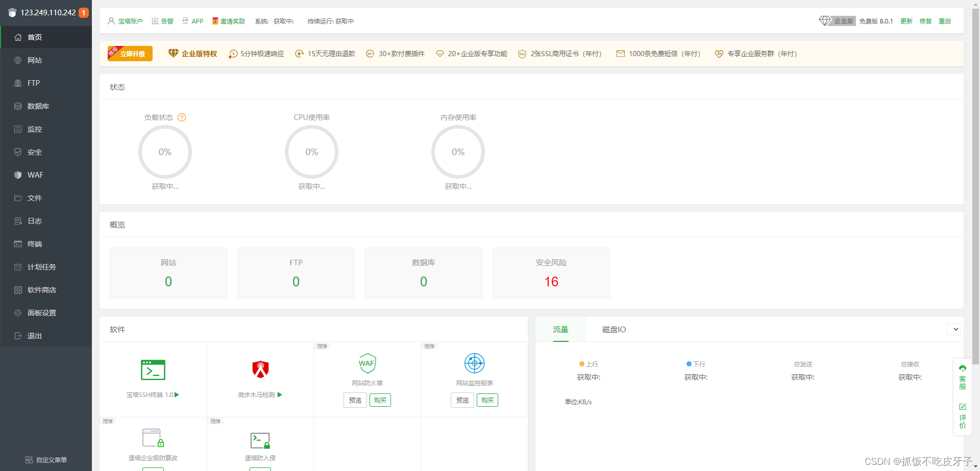
Task: Open the 网站 overview card showing 0
Action: [x=168, y=273]
